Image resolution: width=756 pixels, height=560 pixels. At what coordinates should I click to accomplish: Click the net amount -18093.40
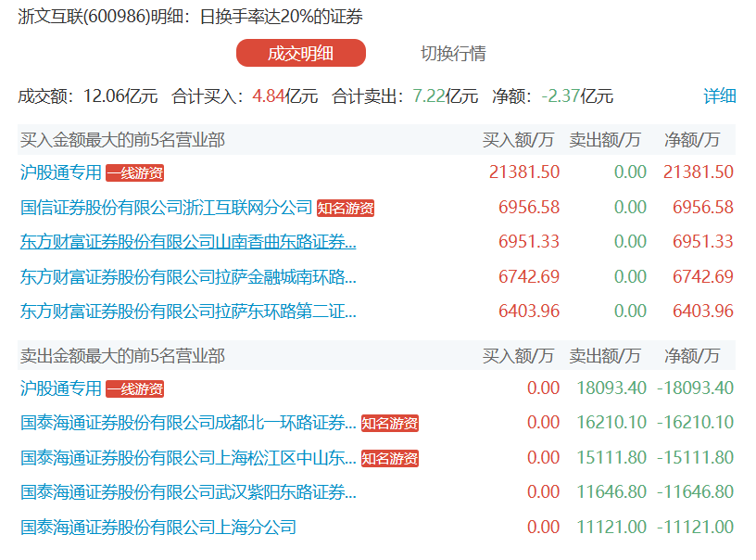tap(695, 388)
